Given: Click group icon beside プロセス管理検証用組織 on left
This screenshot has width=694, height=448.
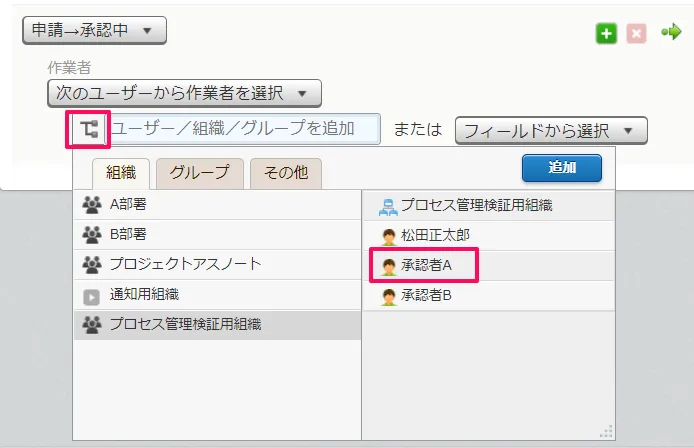Looking at the screenshot, I should [92, 325].
